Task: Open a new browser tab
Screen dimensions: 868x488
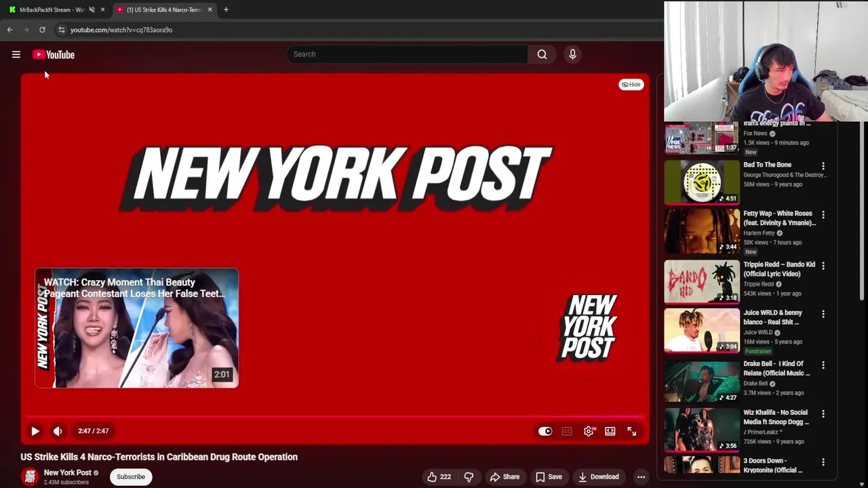Action: click(x=226, y=9)
